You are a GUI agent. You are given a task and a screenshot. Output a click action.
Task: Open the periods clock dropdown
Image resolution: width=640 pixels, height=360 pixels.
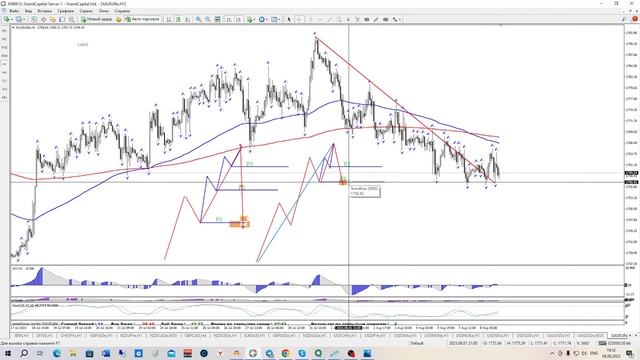[x=263, y=19]
